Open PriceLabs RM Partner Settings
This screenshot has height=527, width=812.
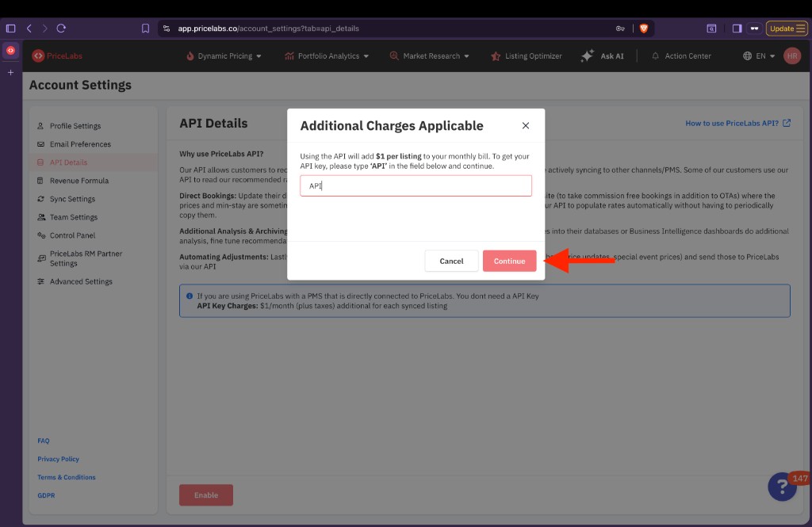click(86, 258)
